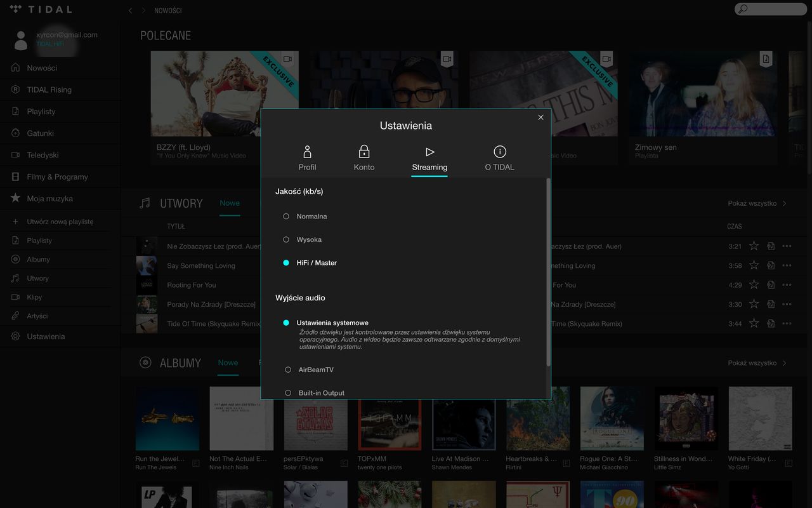
Task: Favorite the 3:44 track with star
Action: [754, 323]
